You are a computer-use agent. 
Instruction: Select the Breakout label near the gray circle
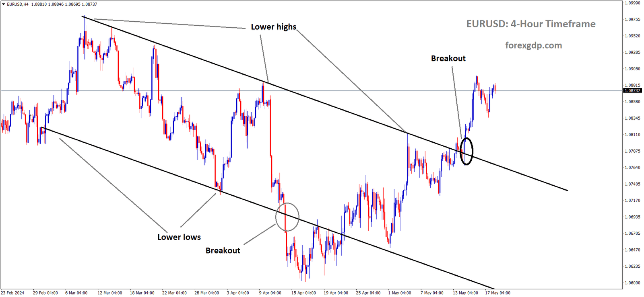pos(223,250)
